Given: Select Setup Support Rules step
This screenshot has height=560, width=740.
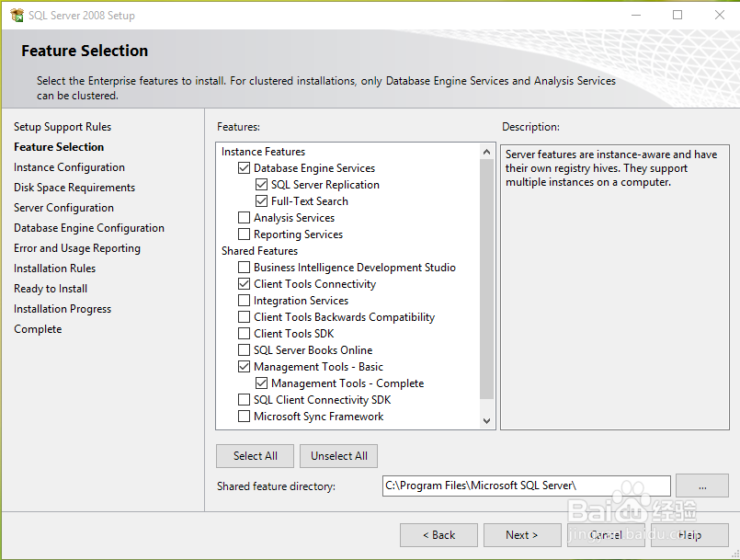Looking at the screenshot, I should 63,127.
